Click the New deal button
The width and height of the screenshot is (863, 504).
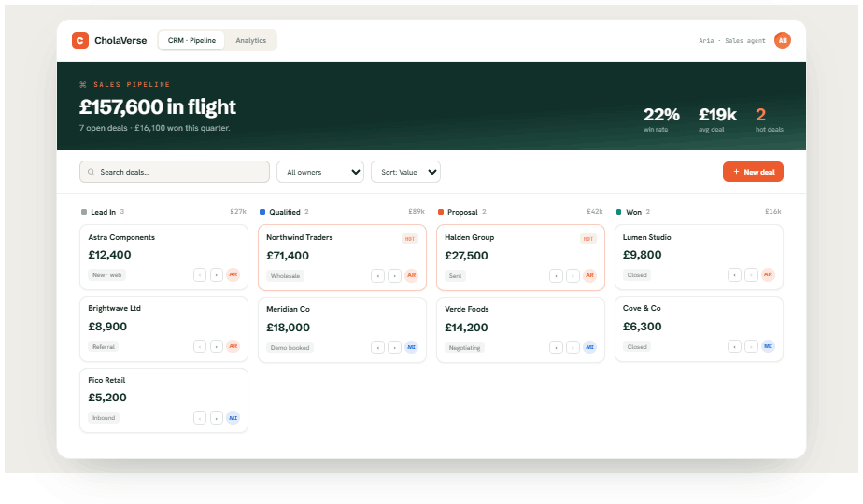753,172
